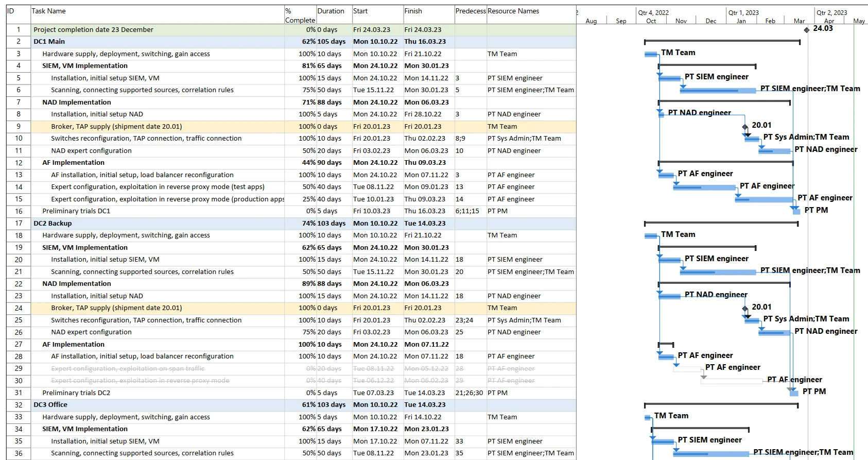The image size is (868, 460).
Task: Select the "Start" column header
Action: [360, 11]
